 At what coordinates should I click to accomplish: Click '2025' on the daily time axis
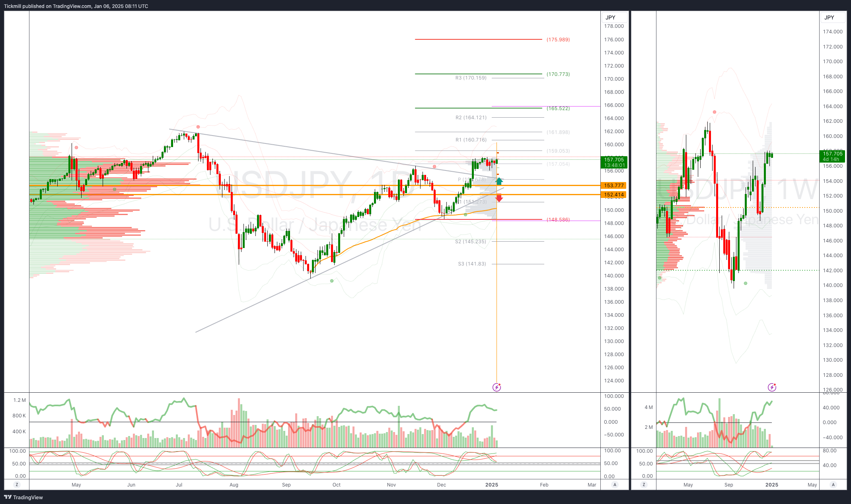[492, 485]
